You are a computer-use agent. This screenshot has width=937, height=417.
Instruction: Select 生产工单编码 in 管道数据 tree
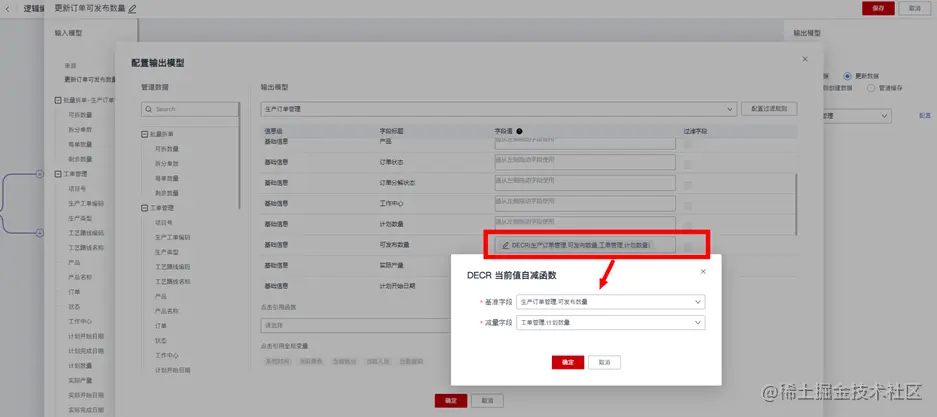pos(173,237)
